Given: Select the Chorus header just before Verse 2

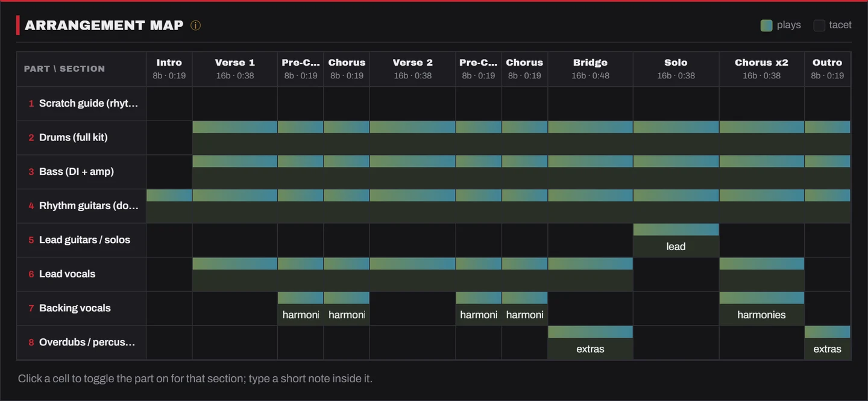Looking at the screenshot, I should pos(347,69).
